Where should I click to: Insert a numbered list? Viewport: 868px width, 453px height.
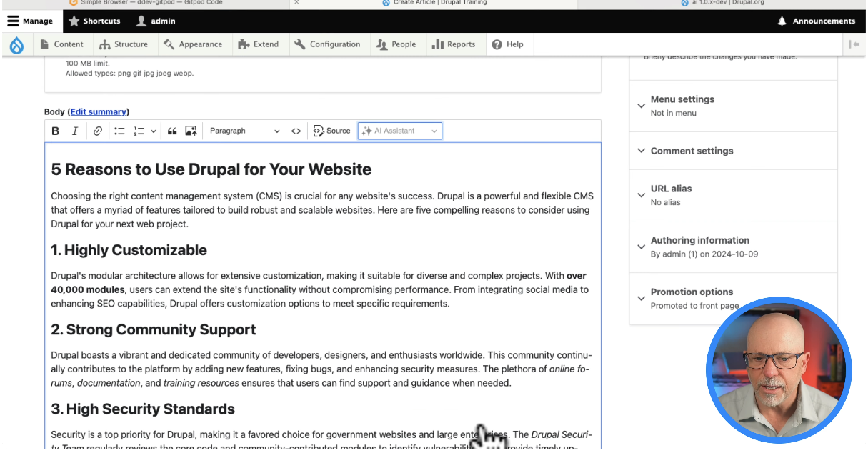139,131
